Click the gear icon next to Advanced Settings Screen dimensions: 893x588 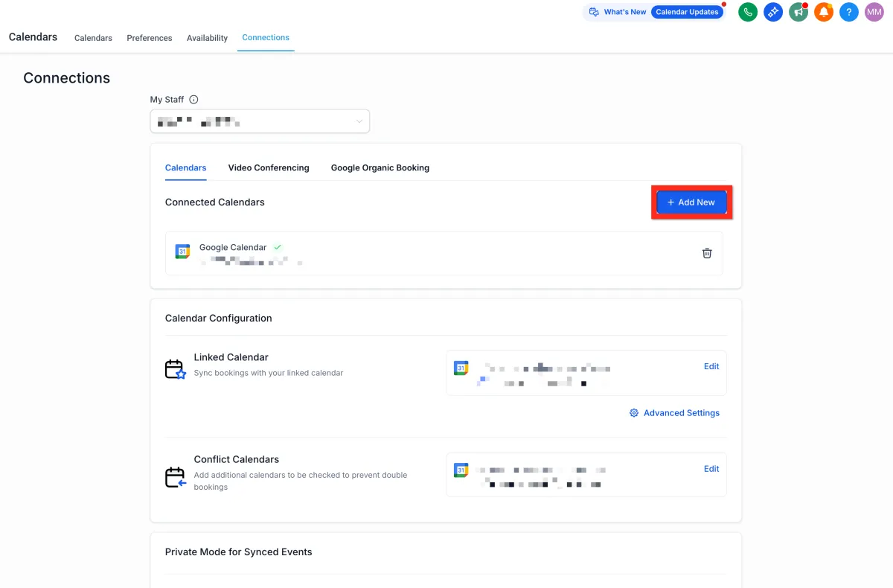coord(634,413)
